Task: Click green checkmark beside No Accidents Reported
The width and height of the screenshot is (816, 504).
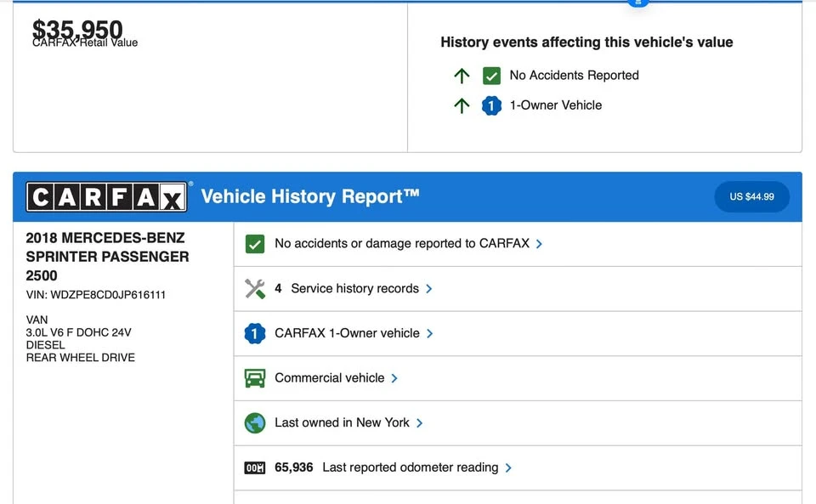Action: coord(491,76)
